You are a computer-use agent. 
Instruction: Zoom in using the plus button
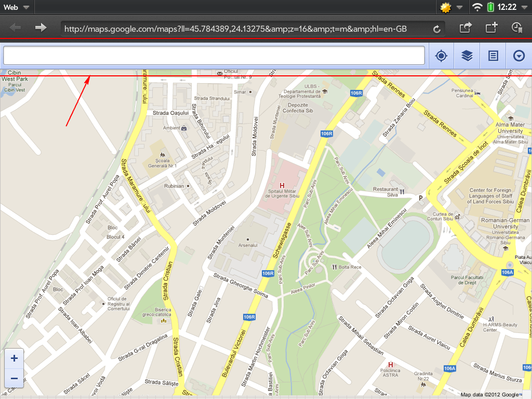(x=14, y=357)
